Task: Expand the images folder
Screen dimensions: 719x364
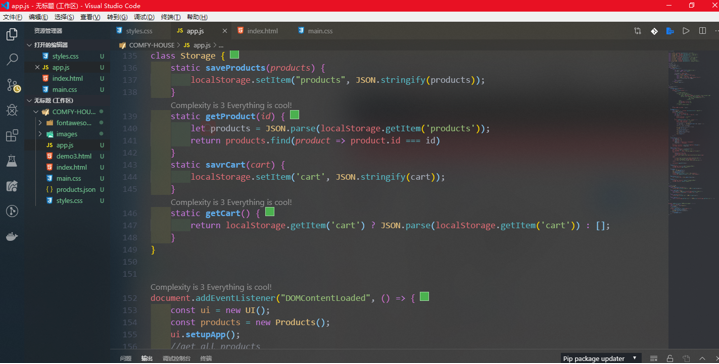Action: coord(40,134)
